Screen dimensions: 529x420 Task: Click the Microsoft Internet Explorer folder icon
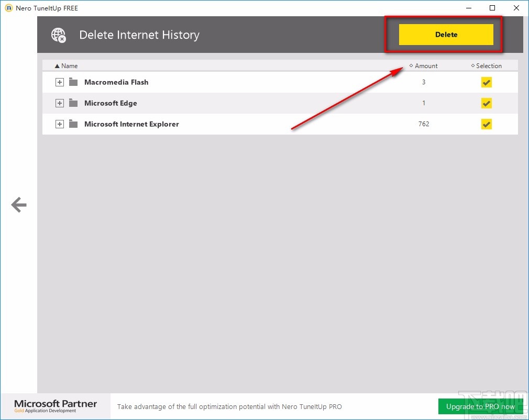73,124
